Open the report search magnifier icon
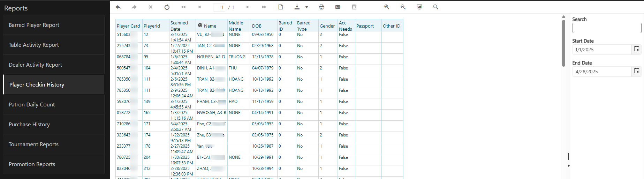 click(435, 7)
